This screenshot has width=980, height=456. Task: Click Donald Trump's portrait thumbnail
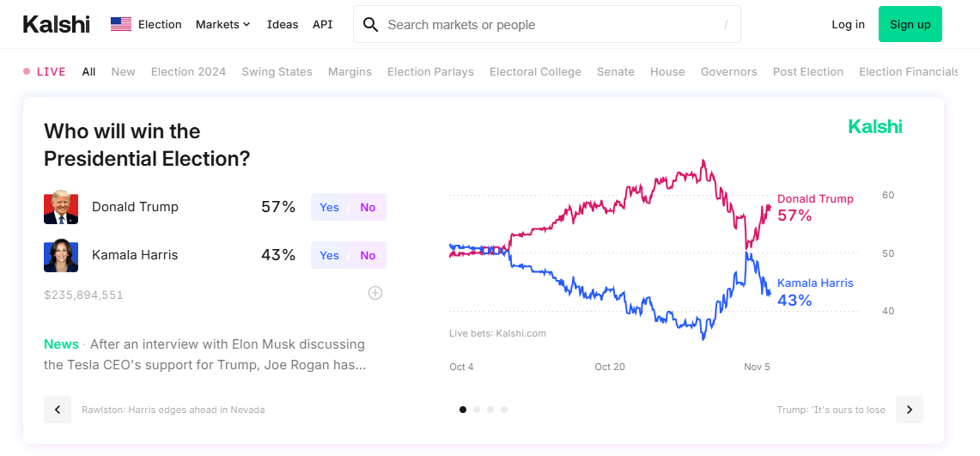(x=61, y=207)
